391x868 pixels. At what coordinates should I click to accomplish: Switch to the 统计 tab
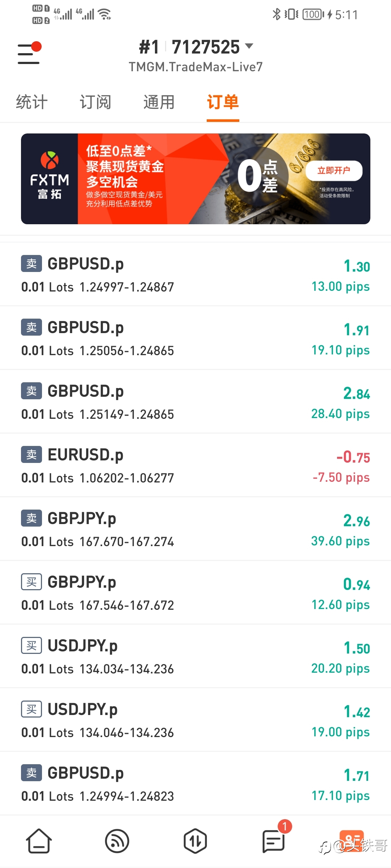click(32, 102)
